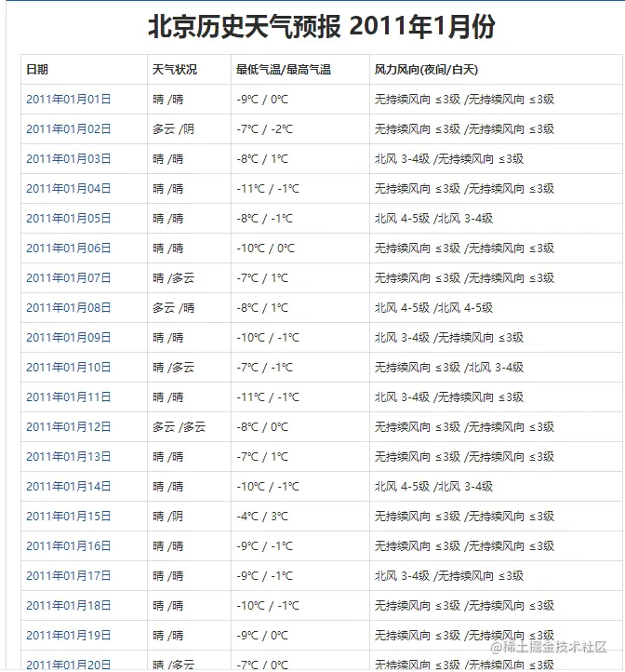Open the 2011年01月14日 date link

(69, 487)
